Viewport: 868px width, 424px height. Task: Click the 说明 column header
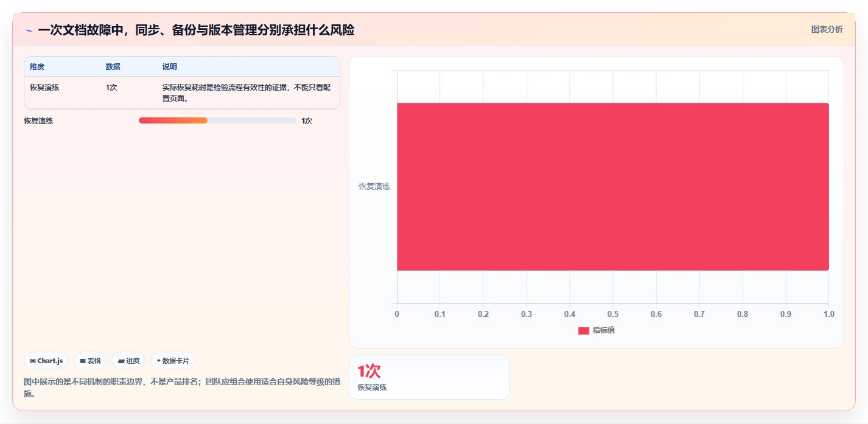tap(170, 67)
